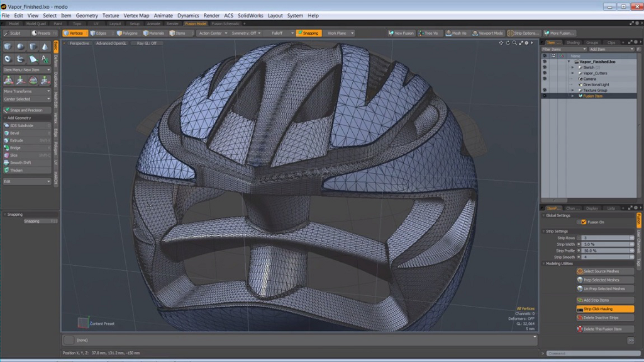
Task: Open the More Transforms dropdown
Action: click(x=26, y=91)
